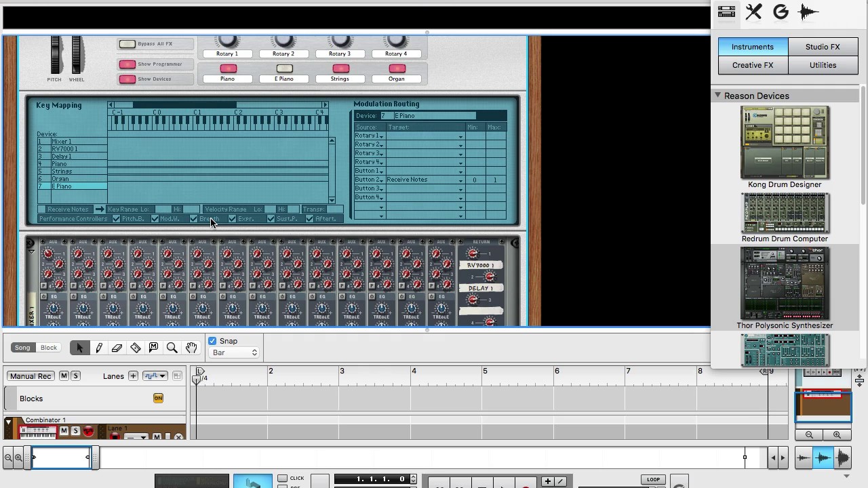Open the groove G icon

point(781,12)
